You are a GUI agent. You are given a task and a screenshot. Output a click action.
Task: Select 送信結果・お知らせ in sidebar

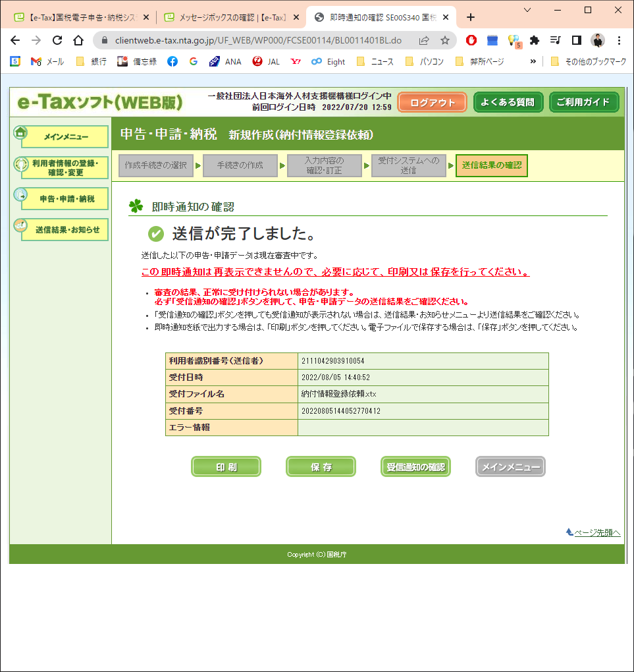point(61,229)
